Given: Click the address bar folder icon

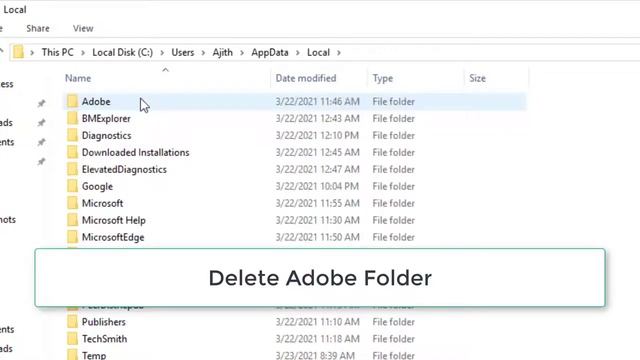Looking at the screenshot, I should point(18,52).
